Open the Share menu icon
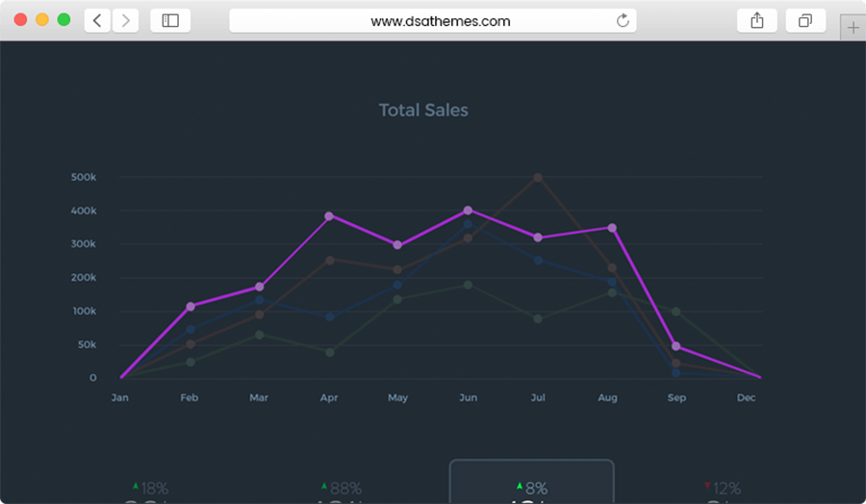866x504 pixels. (757, 20)
